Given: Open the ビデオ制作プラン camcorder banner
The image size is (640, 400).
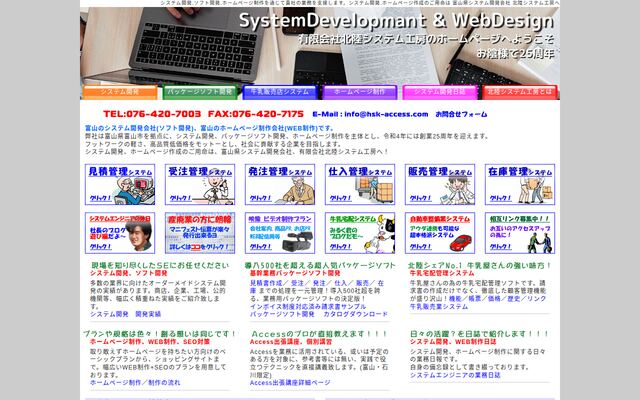Looking at the screenshot, I should tap(280, 233).
